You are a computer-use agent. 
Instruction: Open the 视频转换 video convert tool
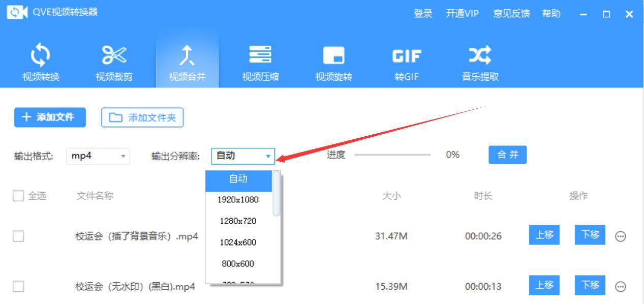[x=41, y=63]
